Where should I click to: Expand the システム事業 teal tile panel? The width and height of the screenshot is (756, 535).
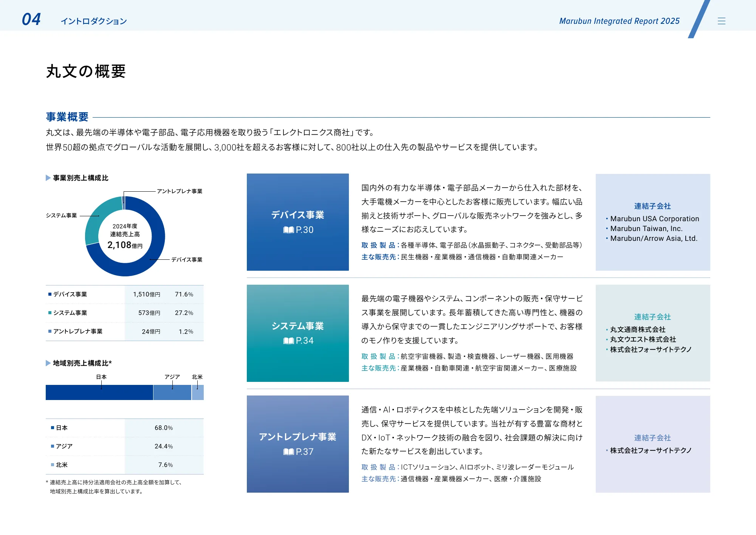coord(297,333)
